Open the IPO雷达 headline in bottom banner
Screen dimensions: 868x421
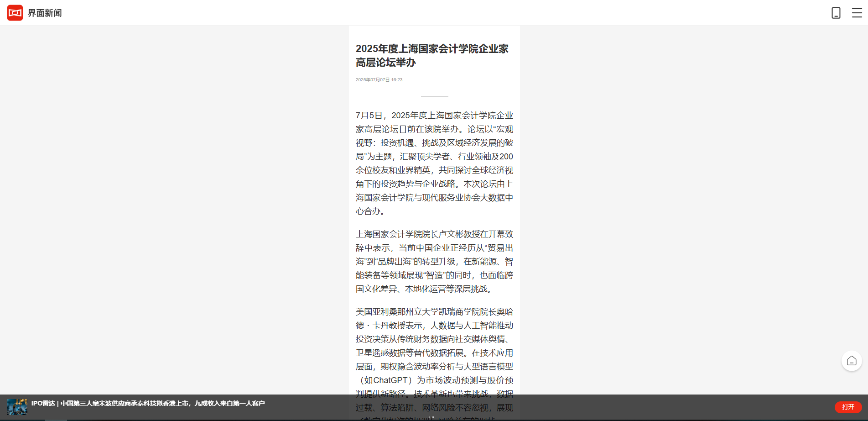coord(148,403)
